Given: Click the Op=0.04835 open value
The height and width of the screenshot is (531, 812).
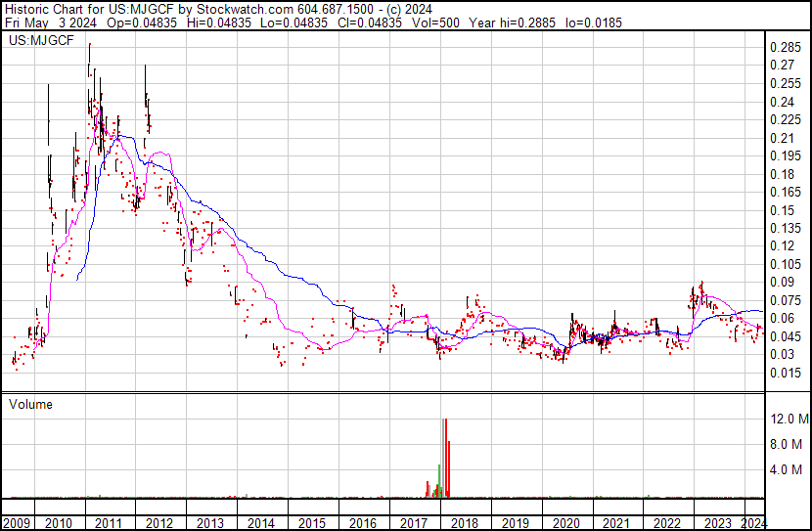Looking at the screenshot, I should tap(142, 22).
